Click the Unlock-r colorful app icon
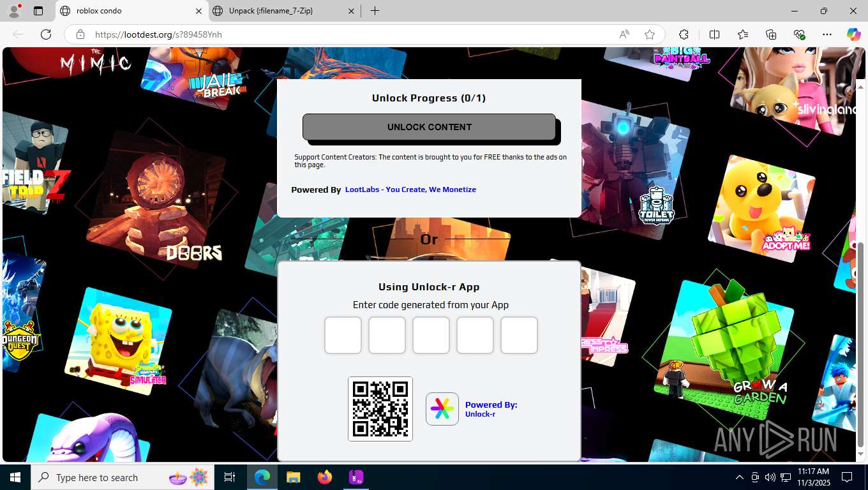Viewport: 868px width, 490px height. (442, 409)
